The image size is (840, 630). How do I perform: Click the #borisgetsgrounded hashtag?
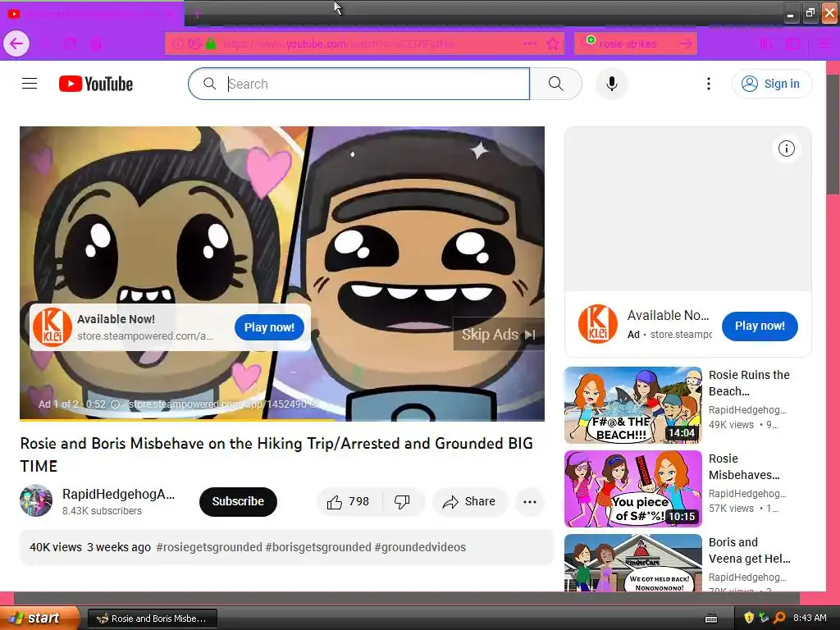pyautogui.click(x=318, y=547)
